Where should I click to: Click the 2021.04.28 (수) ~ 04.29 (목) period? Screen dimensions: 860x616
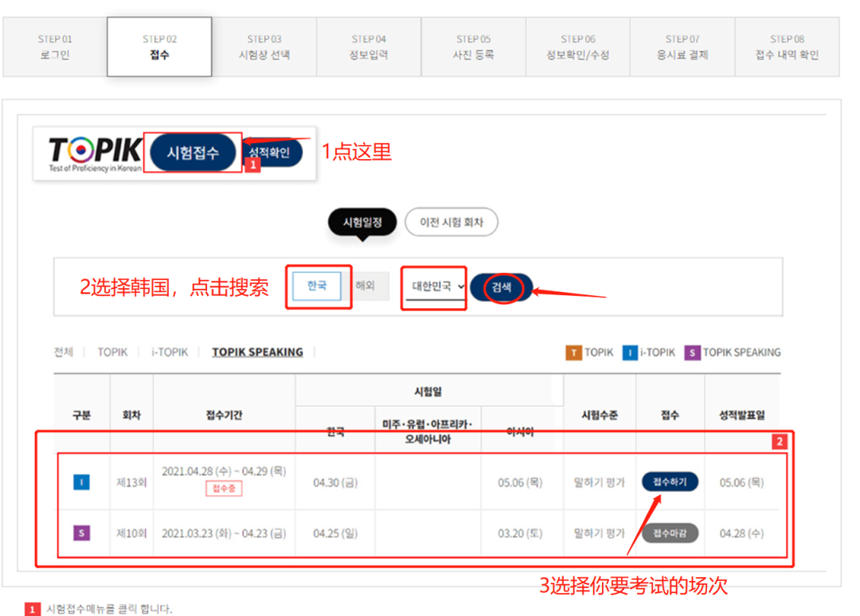(x=224, y=471)
